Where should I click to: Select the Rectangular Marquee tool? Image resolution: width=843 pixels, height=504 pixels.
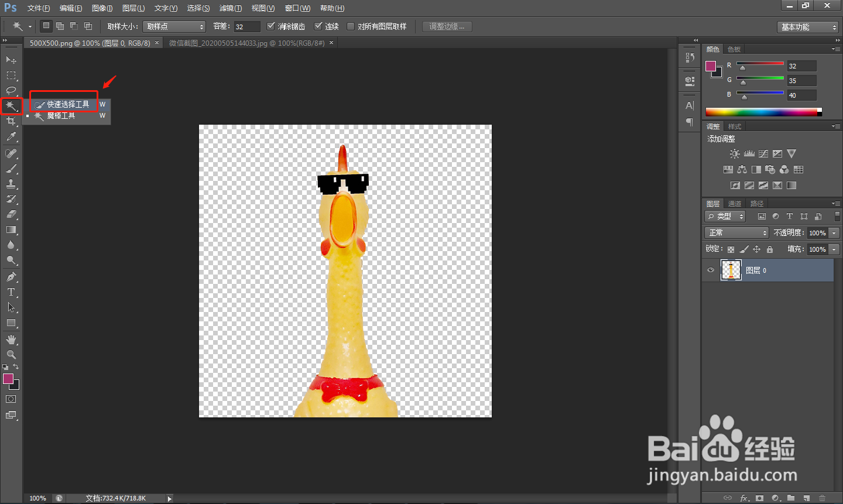pyautogui.click(x=11, y=76)
